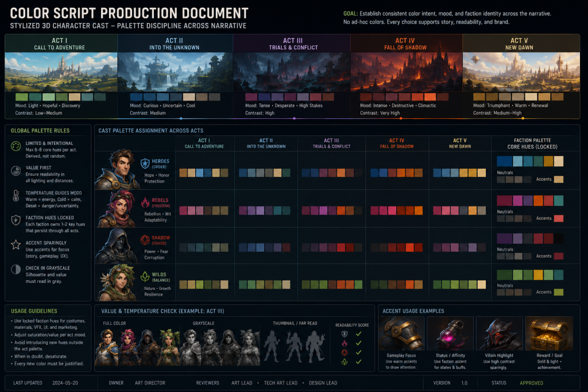Click the purple timeline dot below Act III

[x=295, y=118]
